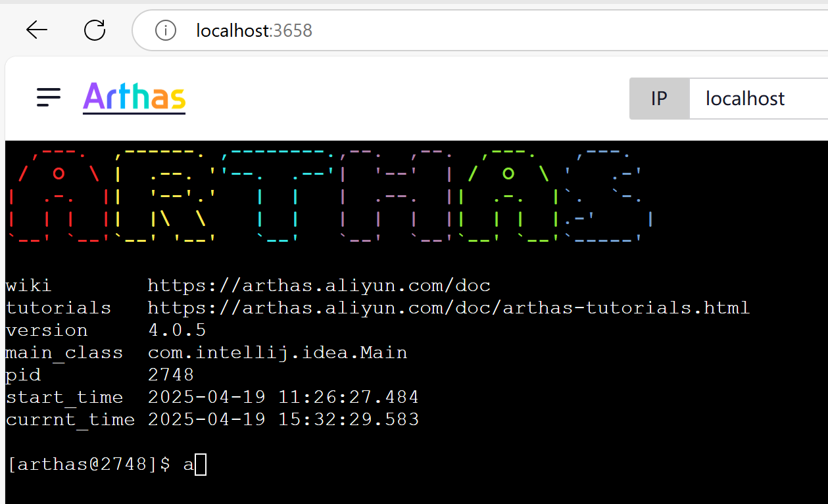The image size is (828, 504).
Task: Click the [arthas@2748]$ prompt line
Action: pos(107,465)
